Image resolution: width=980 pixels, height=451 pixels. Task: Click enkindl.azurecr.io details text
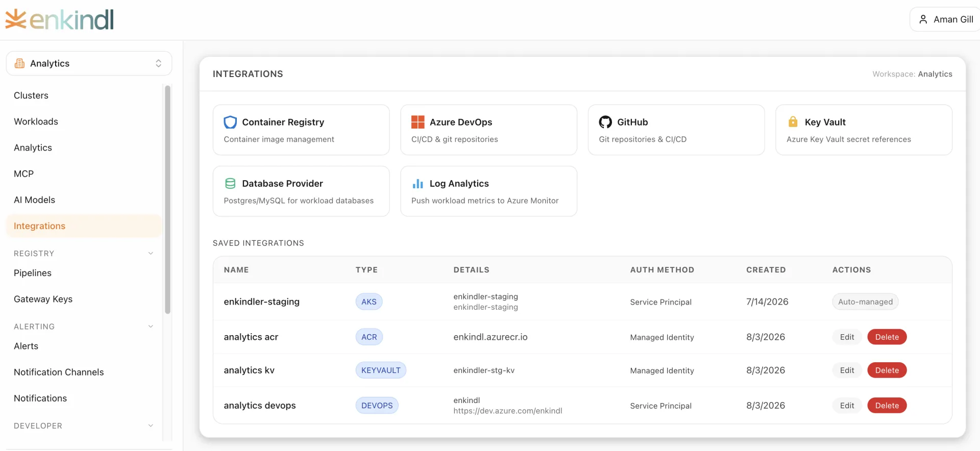click(491, 337)
